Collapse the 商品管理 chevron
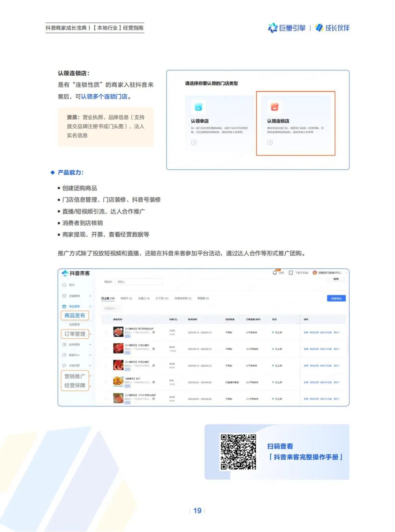 coord(90,306)
